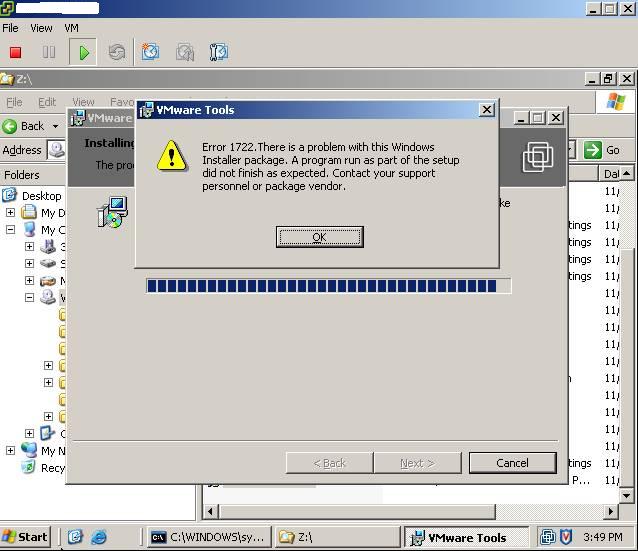This screenshot has width=638, height=551.
Task: Expand the local disk tree node
Action: (29, 263)
